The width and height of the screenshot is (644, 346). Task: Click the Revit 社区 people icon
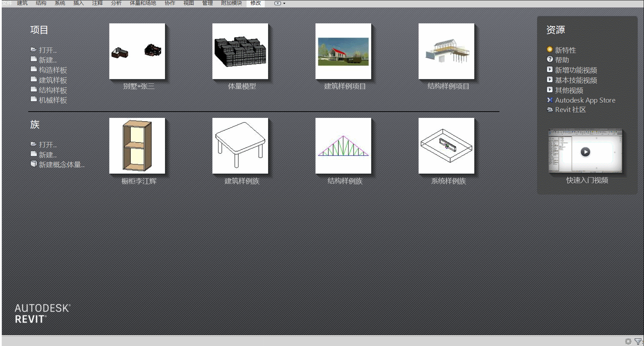tap(550, 110)
